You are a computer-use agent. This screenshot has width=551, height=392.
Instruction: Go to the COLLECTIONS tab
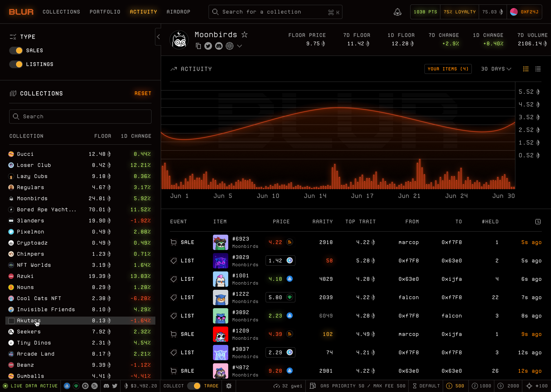[61, 12]
